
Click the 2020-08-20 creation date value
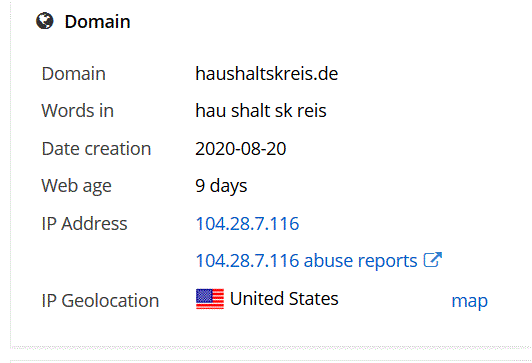(241, 149)
